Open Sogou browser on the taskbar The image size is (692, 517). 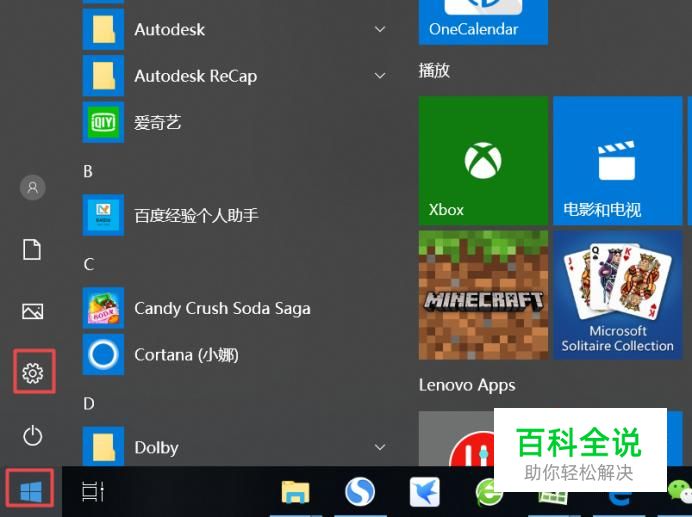tap(360, 492)
